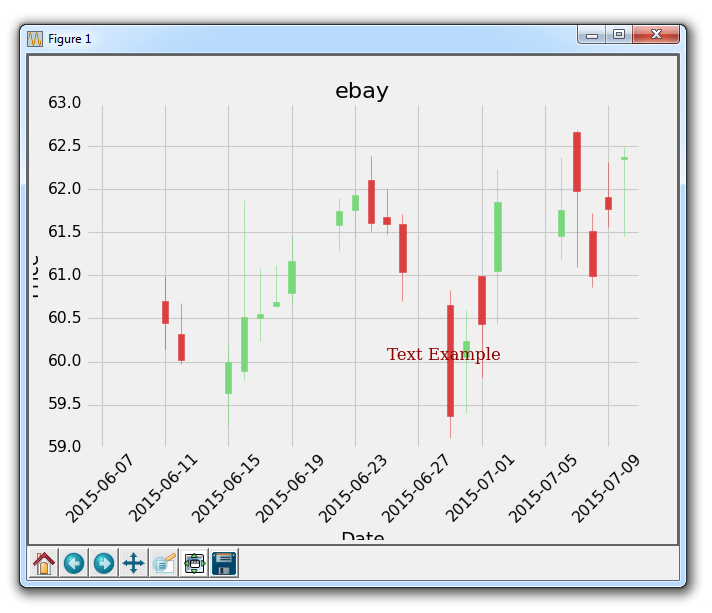Go back to the previous view
712x613 pixels.
point(74,563)
